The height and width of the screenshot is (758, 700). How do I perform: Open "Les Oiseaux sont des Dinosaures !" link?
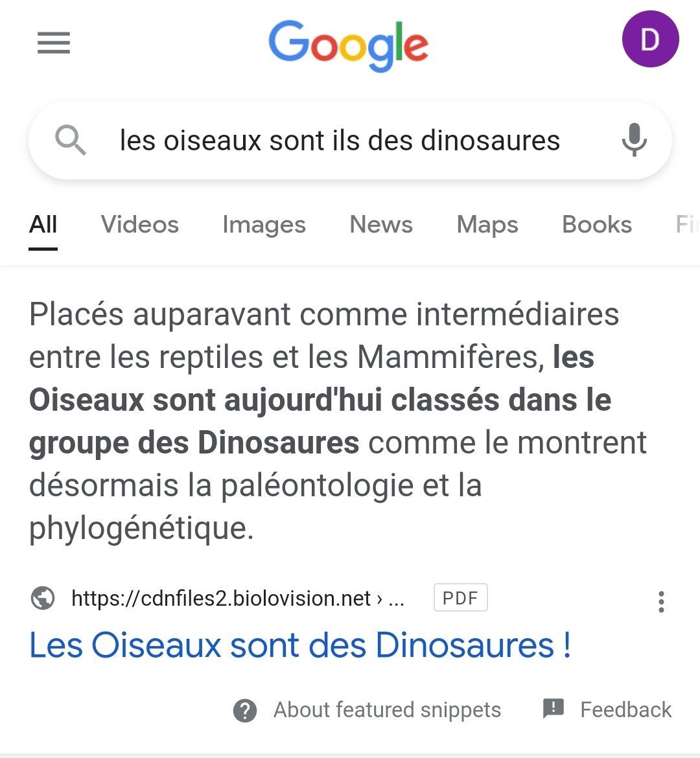click(300, 645)
